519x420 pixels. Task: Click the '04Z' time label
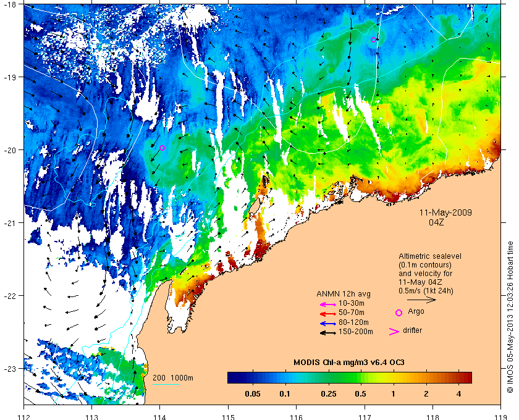coord(436,222)
